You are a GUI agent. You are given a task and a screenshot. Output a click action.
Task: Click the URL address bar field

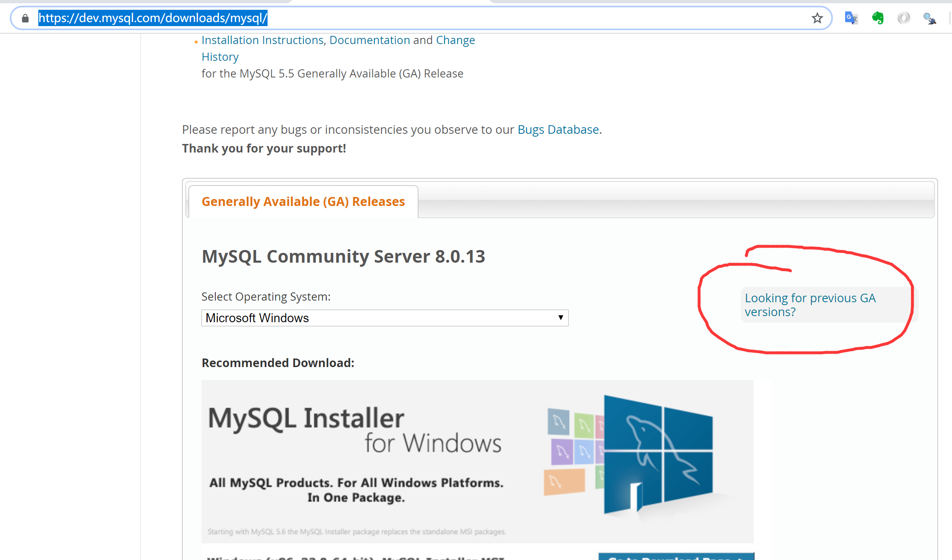click(x=420, y=18)
